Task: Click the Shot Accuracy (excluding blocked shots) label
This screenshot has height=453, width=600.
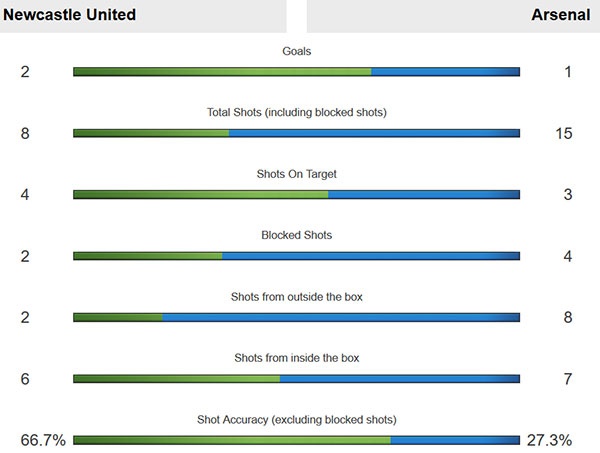Action: (x=296, y=419)
